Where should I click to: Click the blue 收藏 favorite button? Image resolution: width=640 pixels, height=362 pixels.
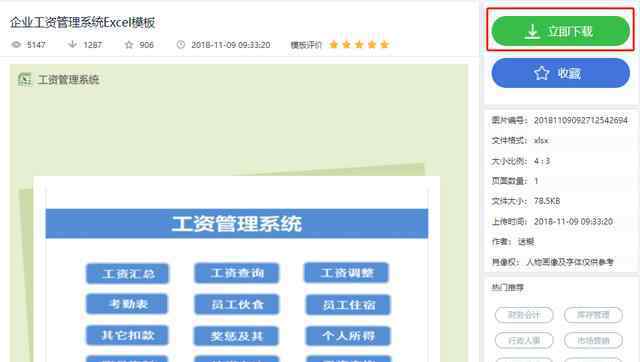(x=560, y=73)
